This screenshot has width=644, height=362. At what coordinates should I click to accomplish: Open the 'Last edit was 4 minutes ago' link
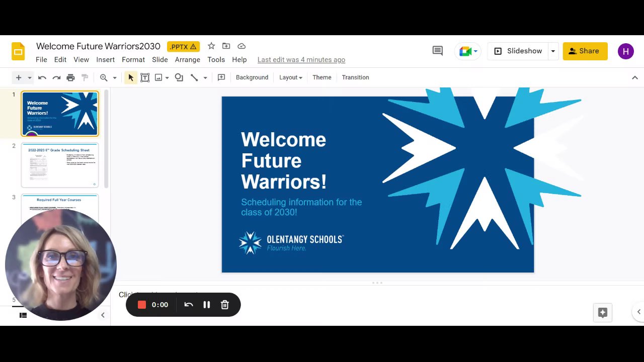(x=301, y=59)
